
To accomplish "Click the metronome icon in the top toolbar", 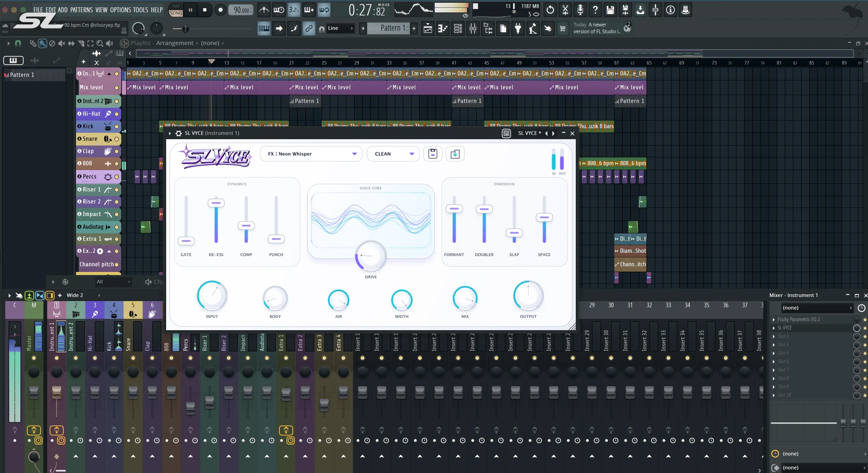I will click(264, 10).
